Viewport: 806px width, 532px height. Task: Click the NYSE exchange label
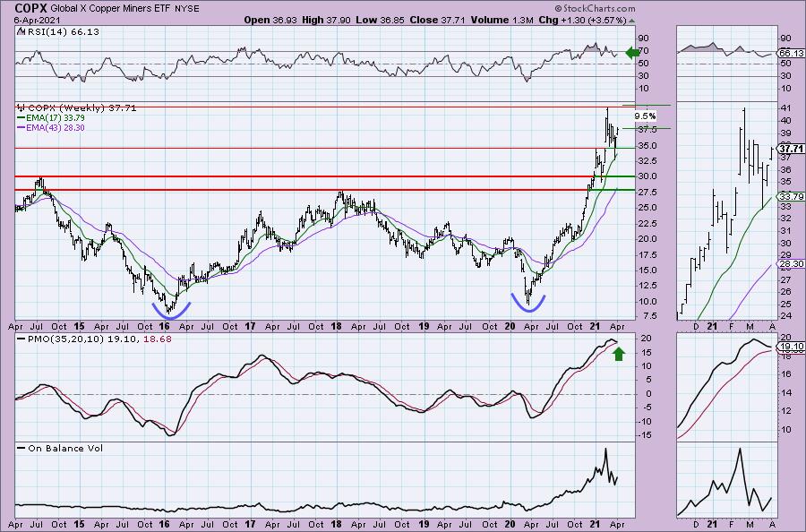coord(188,9)
